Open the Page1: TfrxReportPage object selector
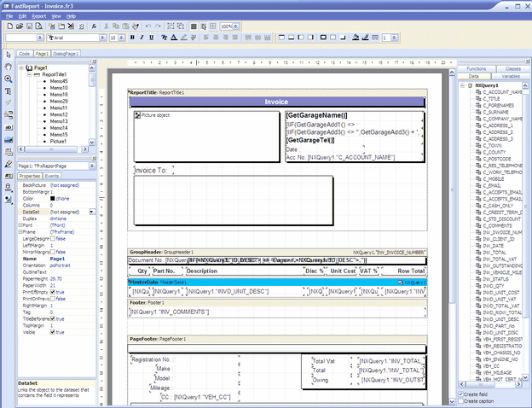Image resolution: width=532 pixels, height=408 pixels. pos(92,166)
